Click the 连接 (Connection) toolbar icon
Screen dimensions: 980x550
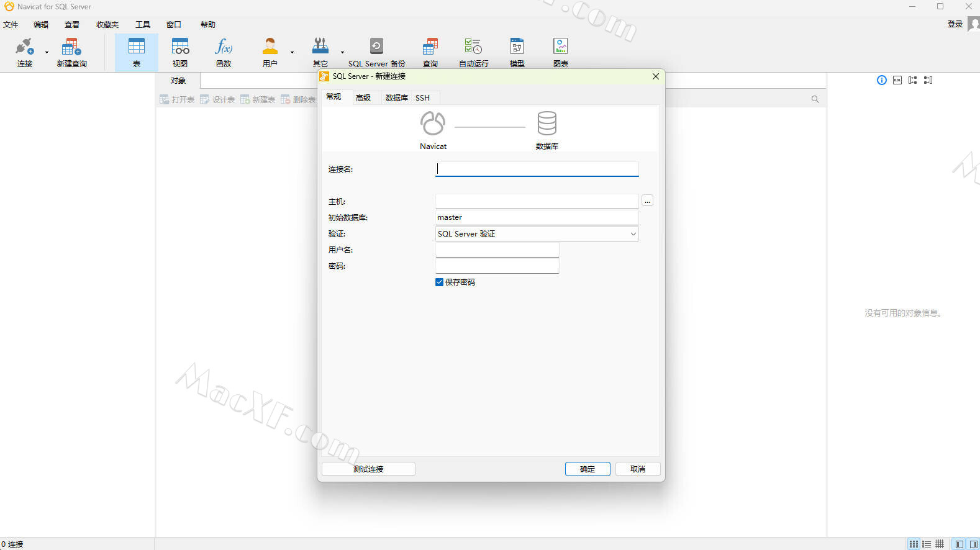(x=24, y=52)
